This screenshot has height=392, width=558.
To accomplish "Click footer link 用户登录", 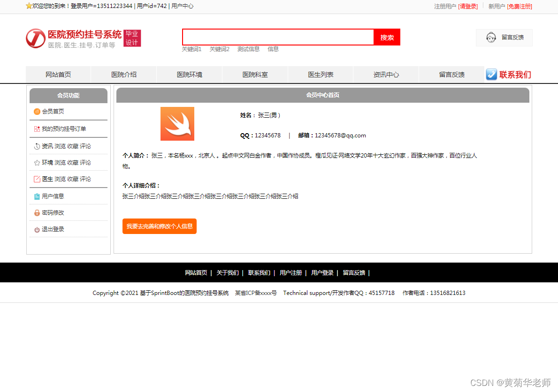I will pyautogui.click(x=322, y=273).
